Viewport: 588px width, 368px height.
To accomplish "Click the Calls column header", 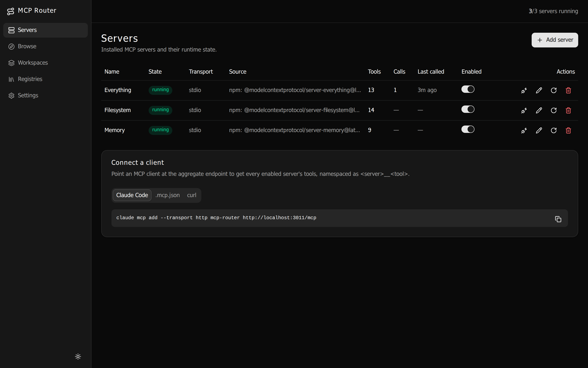I will point(399,72).
